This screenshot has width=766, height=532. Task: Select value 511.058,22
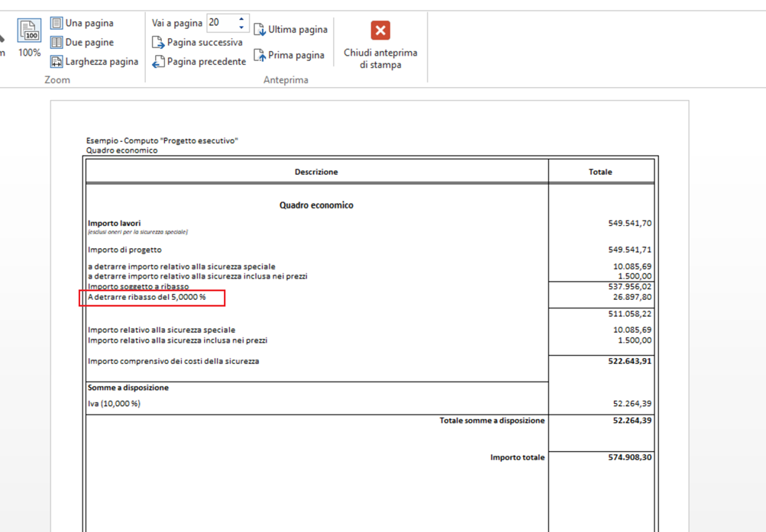pos(630,314)
